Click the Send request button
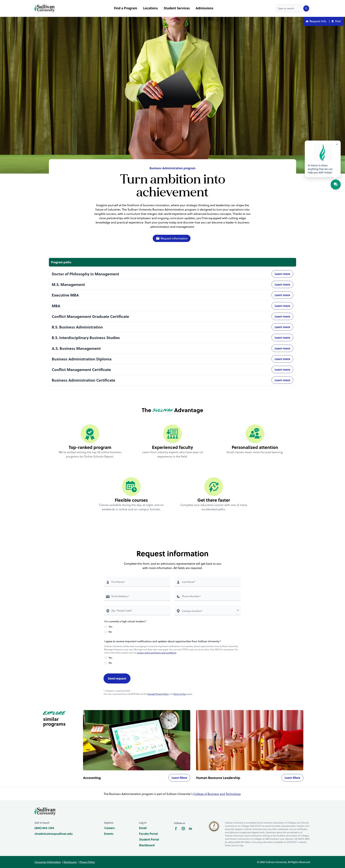The height and width of the screenshot is (868, 345). (117, 678)
